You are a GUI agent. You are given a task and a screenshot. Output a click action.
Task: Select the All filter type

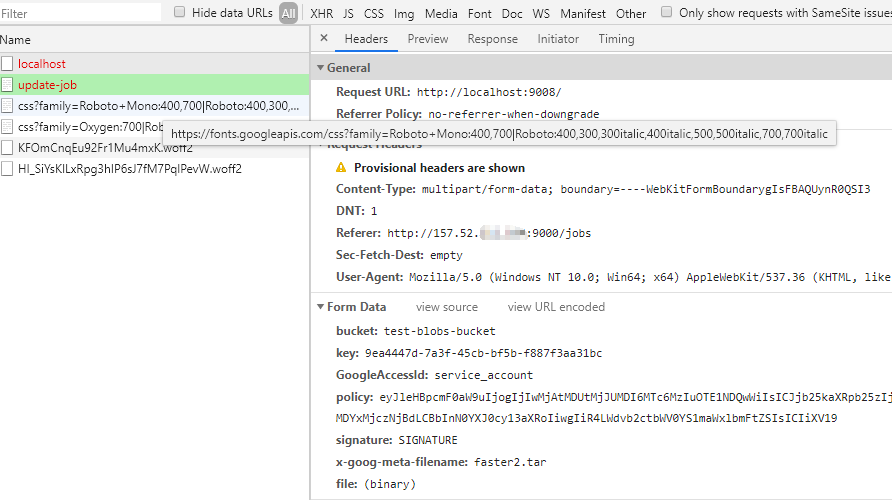(x=288, y=13)
